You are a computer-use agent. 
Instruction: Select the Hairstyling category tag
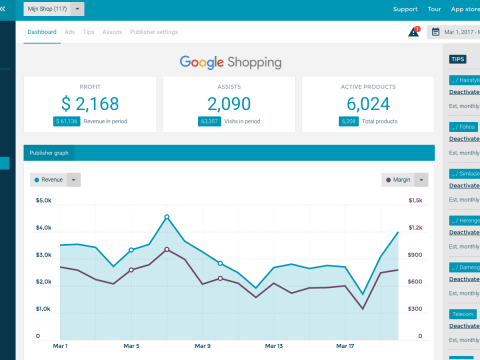tap(465, 80)
